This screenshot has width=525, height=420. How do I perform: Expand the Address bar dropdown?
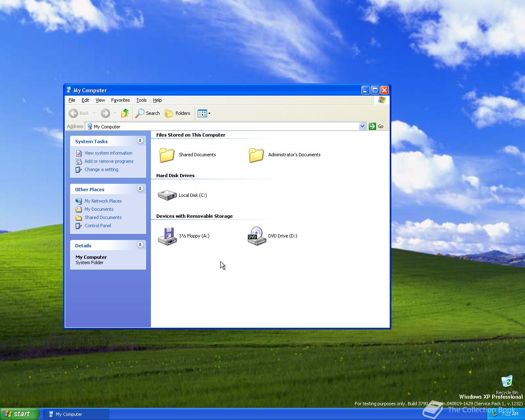(362, 126)
